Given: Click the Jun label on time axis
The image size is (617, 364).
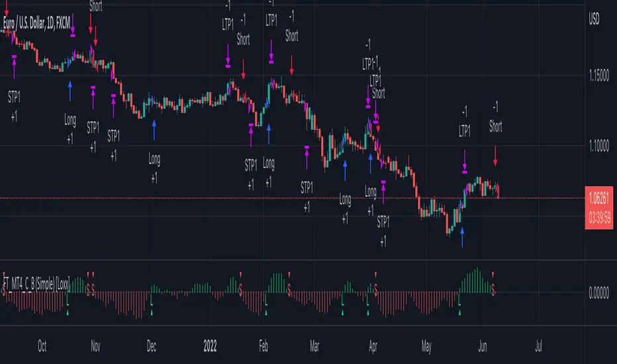Looking at the screenshot, I should click(483, 346).
